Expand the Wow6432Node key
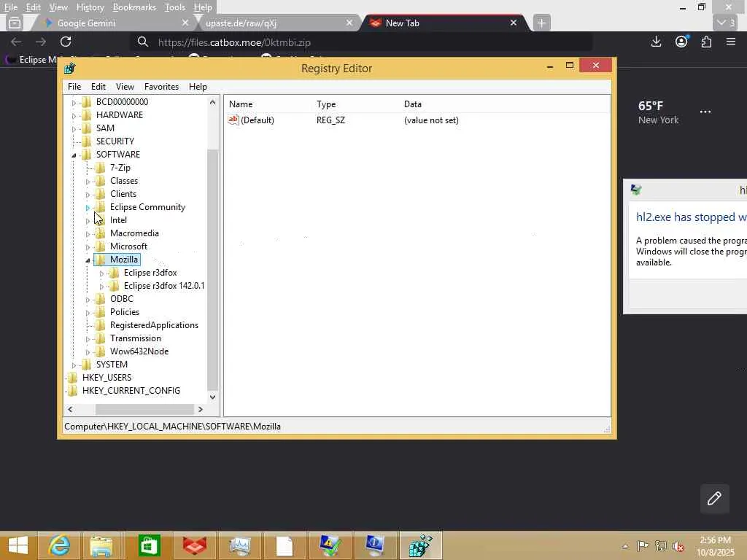 [88, 352]
